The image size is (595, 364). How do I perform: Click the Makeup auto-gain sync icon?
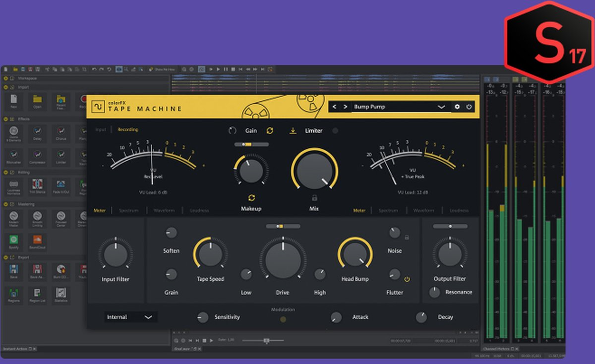click(251, 197)
